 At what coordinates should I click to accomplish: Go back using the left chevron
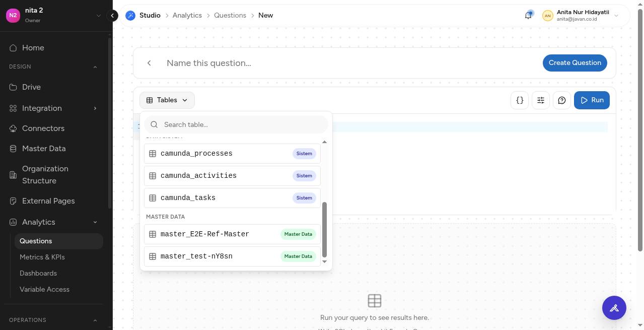click(149, 63)
